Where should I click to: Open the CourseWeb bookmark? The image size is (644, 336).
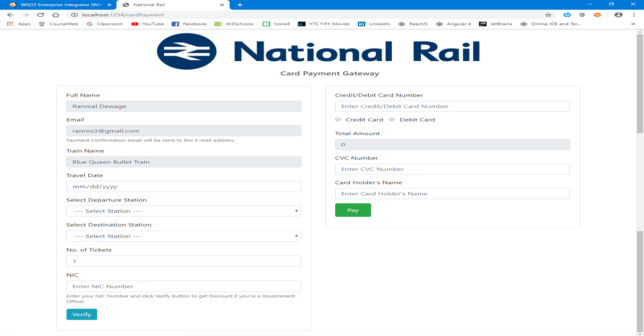coord(58,24)
